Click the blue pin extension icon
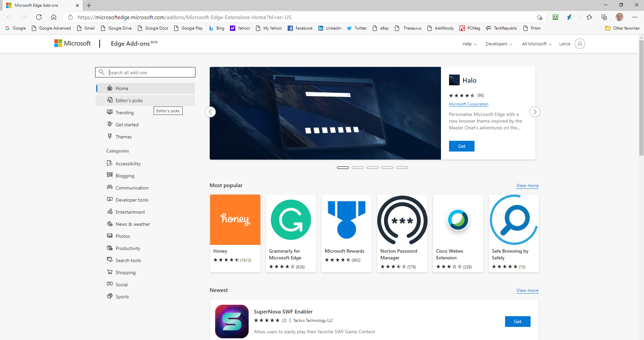 coord(569,17)
